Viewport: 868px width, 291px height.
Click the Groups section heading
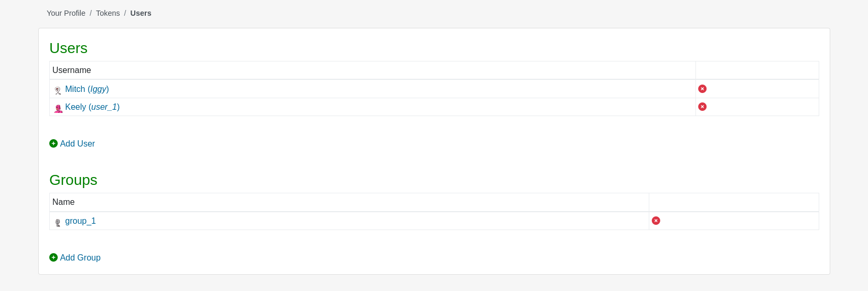click(x=73, y=180)
